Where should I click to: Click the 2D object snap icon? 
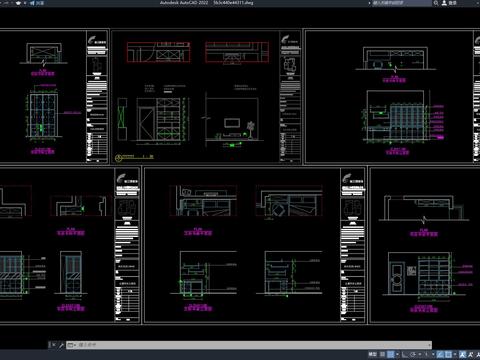449,354
